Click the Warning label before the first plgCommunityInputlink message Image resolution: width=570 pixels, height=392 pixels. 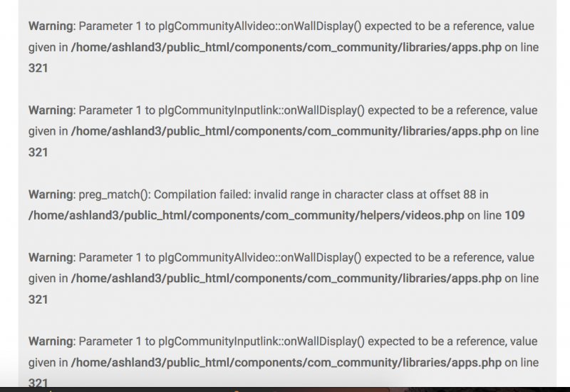click(51, 110)
